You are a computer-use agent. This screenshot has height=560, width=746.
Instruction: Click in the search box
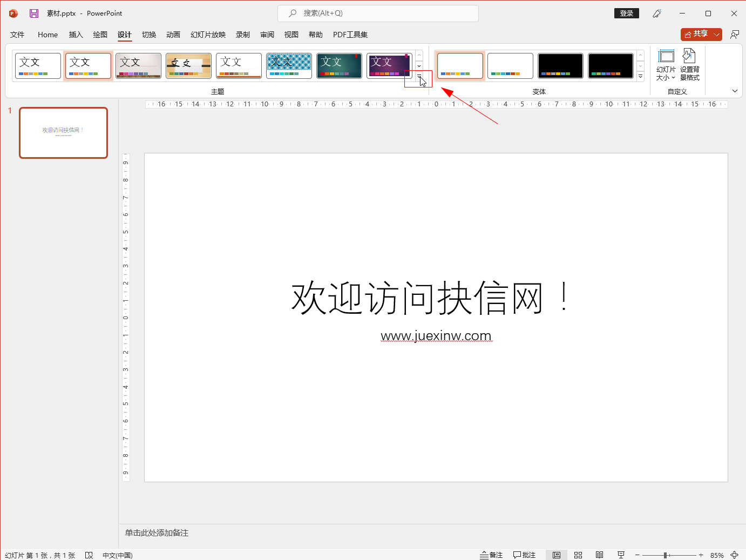click(x=378, y=14)
